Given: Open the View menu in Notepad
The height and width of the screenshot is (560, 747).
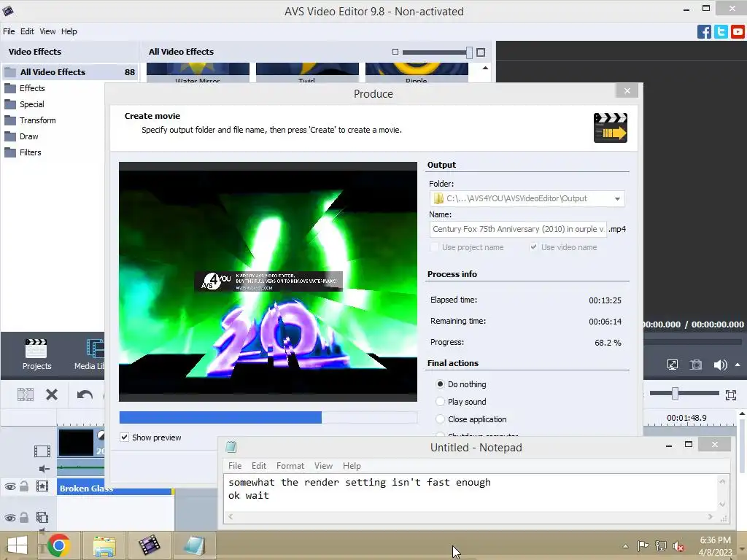Looking at the screenshot, I should coord(323,466).
